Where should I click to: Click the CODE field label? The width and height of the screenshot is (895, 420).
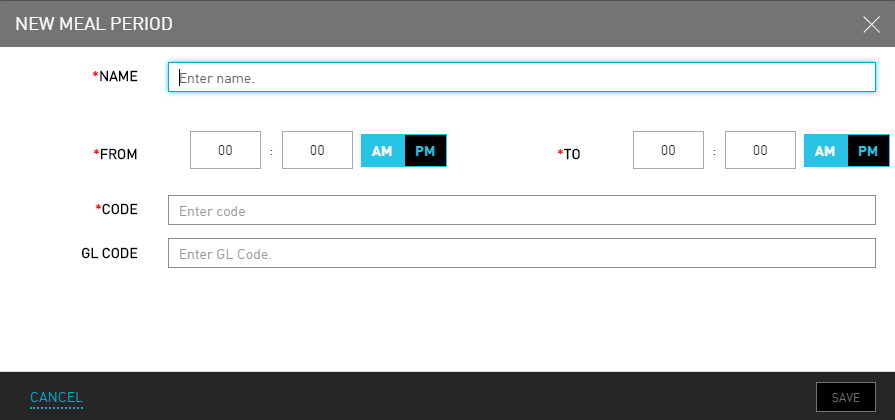point(116,209)
